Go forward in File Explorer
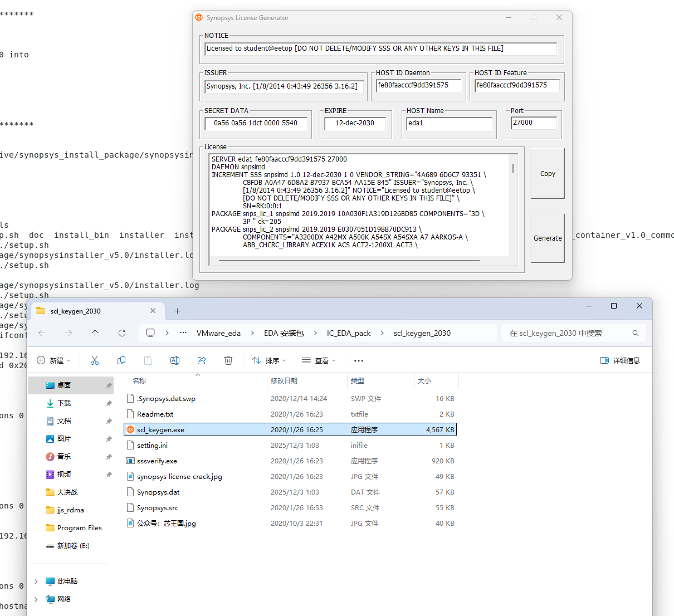This screenshot has width=674, height=616. 69,333
